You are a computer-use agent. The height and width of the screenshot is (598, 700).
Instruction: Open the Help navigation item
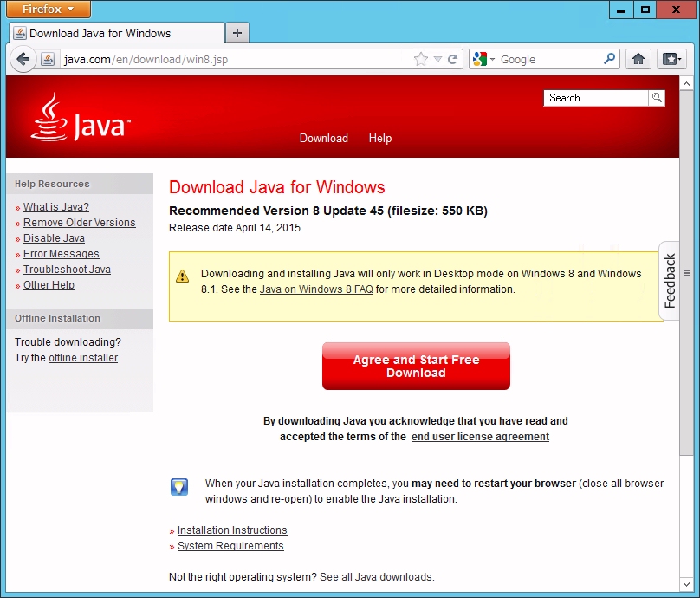[379, 138]
